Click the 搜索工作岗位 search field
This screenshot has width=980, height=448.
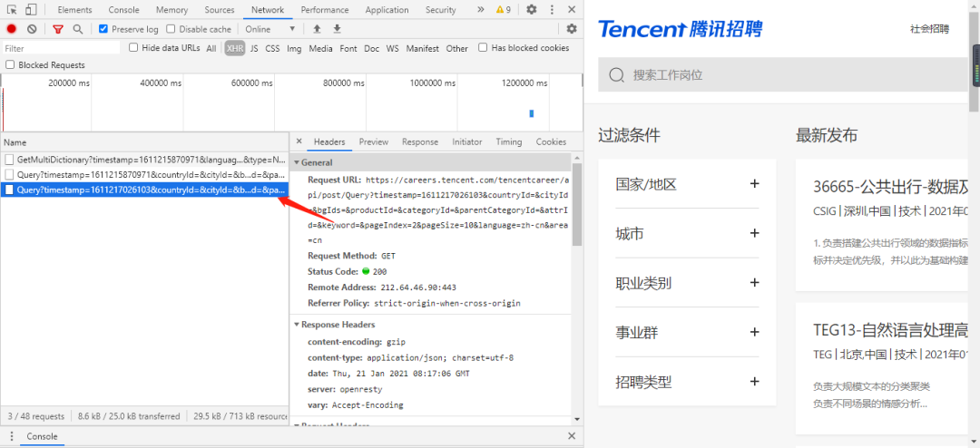tap(783, 75)
